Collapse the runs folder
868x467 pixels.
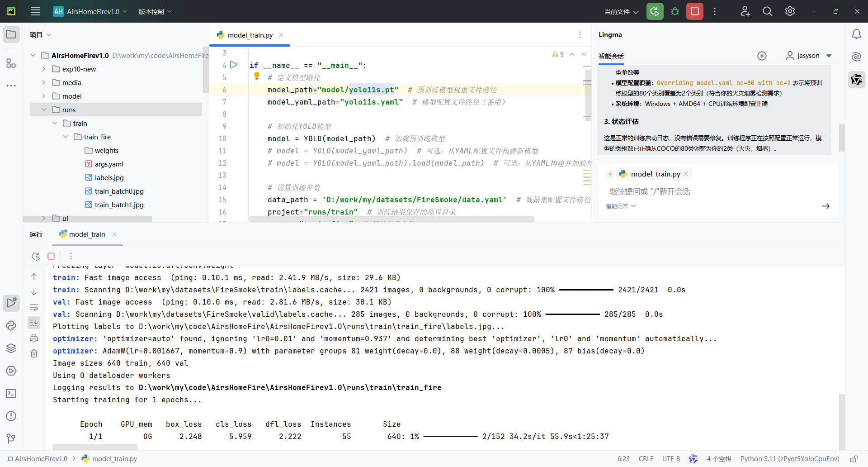(44, 110)
